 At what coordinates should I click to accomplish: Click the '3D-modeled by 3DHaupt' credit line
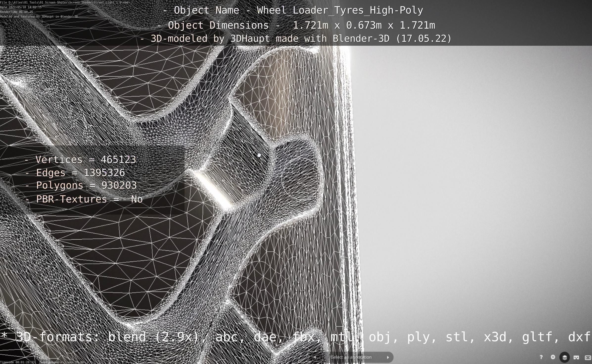(296, 39)
